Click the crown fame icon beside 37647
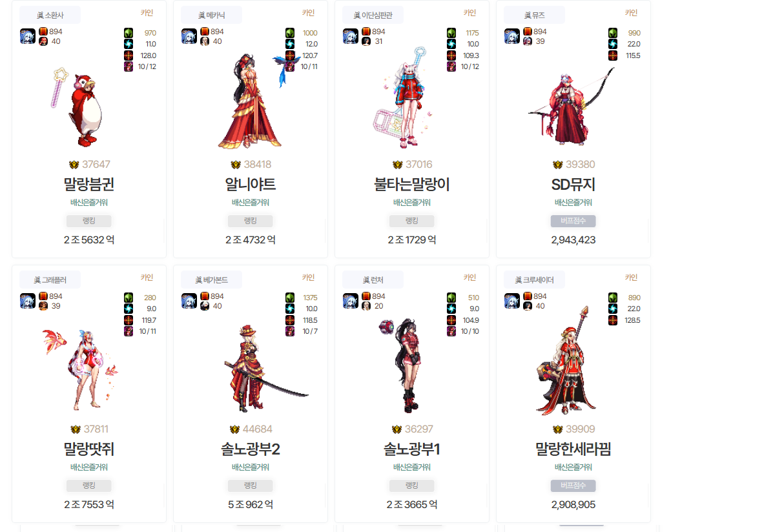Viewport: 773px width, 532px height. point(74,165)
